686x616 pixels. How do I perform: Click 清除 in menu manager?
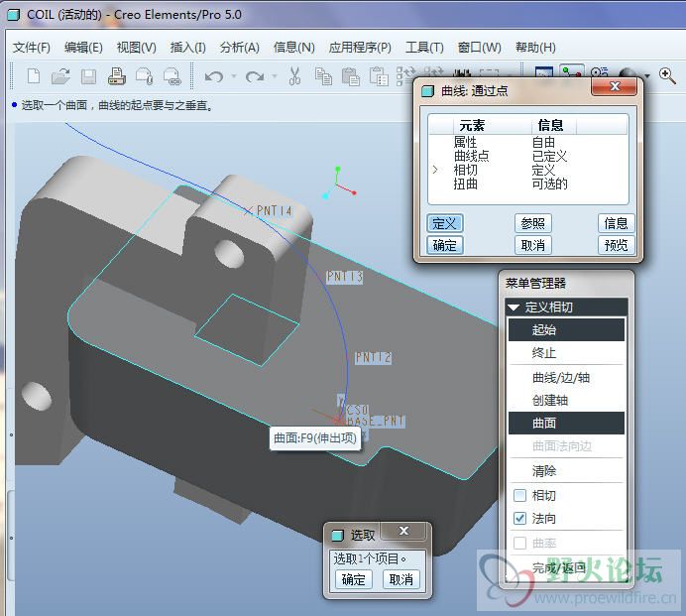(566, 471)
